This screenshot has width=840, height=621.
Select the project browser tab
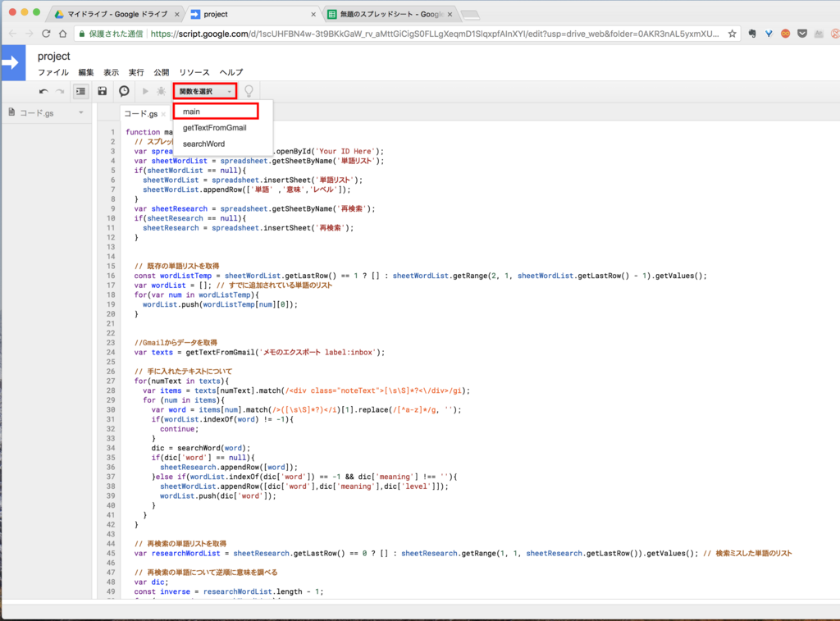pyautogui.click(x=252, y=15)
